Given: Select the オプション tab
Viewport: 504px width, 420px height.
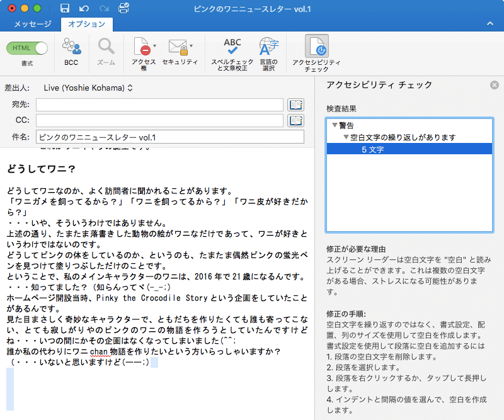Looking at the screenshot, I should click(x=86, y=24).
